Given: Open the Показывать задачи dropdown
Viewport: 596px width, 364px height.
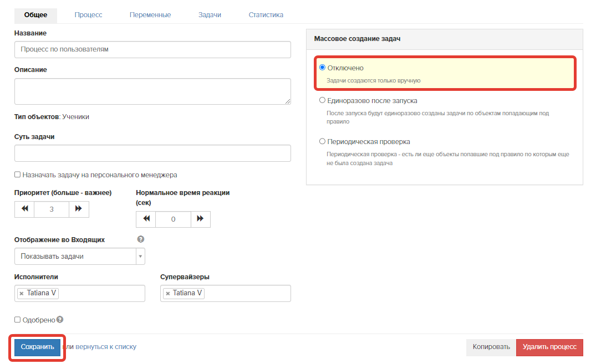Looking at the screenshot, I should coord(80,257).
